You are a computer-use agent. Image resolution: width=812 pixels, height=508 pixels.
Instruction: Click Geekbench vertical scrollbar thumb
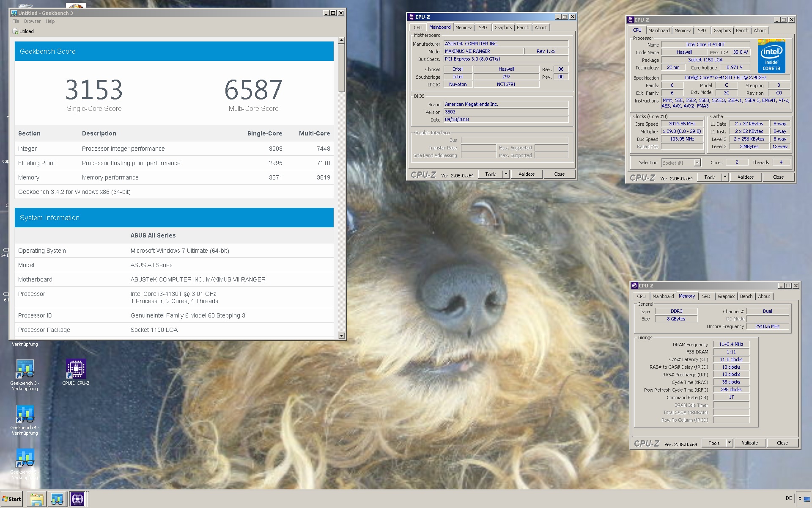[341, 68]
